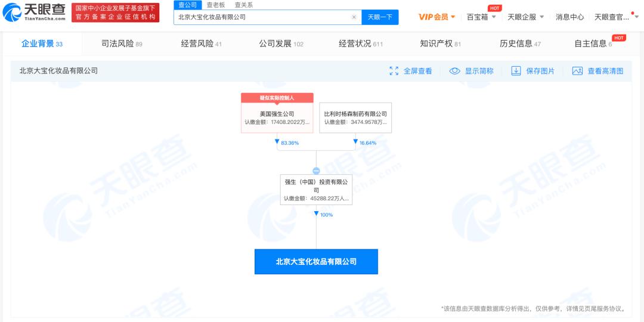Click the 全屏查看 label
The height and width of the screenshot is (322, 644).
[x=417, y=71]
